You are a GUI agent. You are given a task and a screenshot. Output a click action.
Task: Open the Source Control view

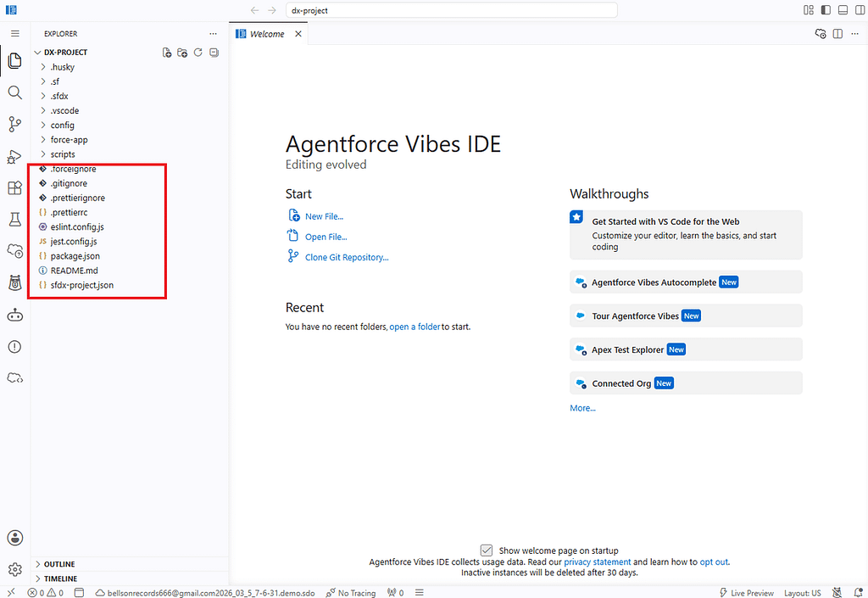pos(15,124)
